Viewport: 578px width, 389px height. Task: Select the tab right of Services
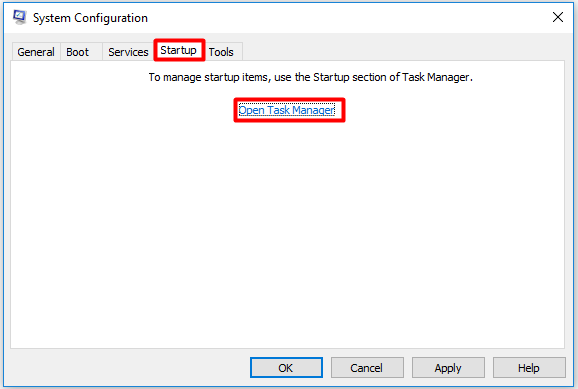179,50
